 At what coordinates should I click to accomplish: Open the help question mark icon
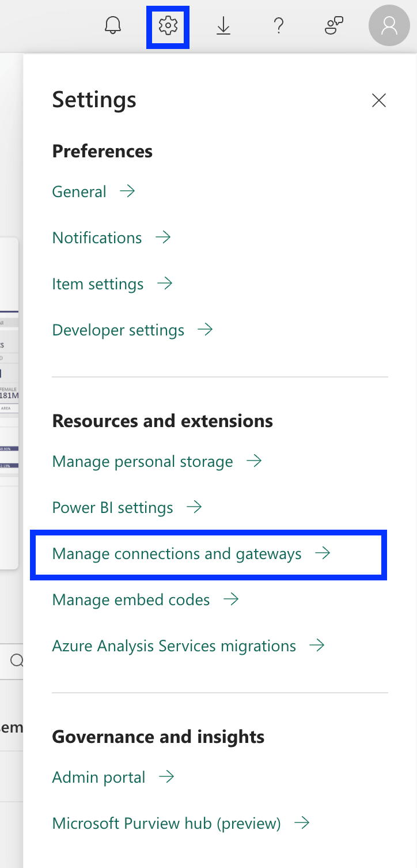pyautogui.click(x=279, y=26)
